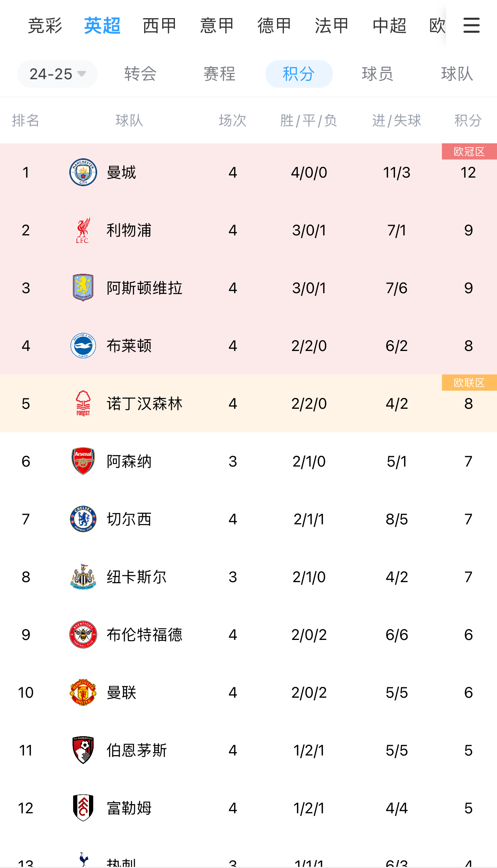Click the 欧冠区 zone label expander
The height and width of the screenshot is (868, 497).
coord(468,151)
